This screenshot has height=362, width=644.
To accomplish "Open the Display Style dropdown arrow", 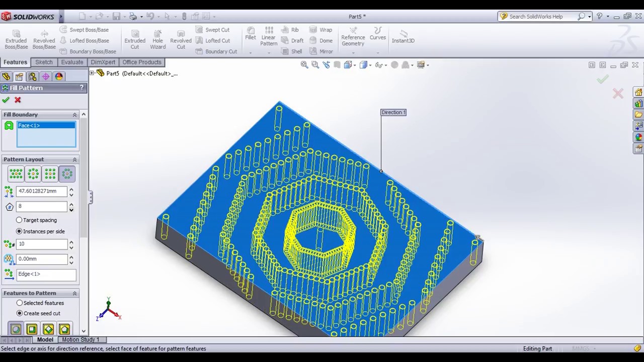I will pyautogui.click(x=370, y=65).
